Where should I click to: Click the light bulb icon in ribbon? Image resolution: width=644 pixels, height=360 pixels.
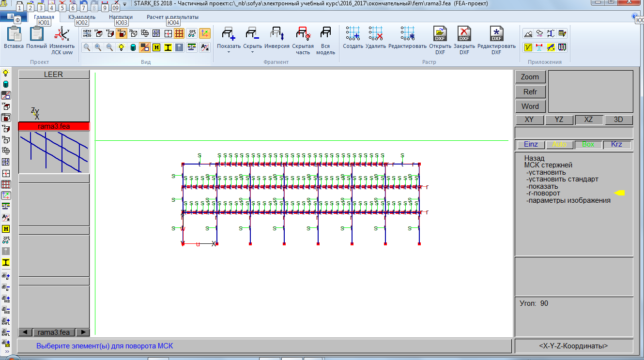point(122,47)
